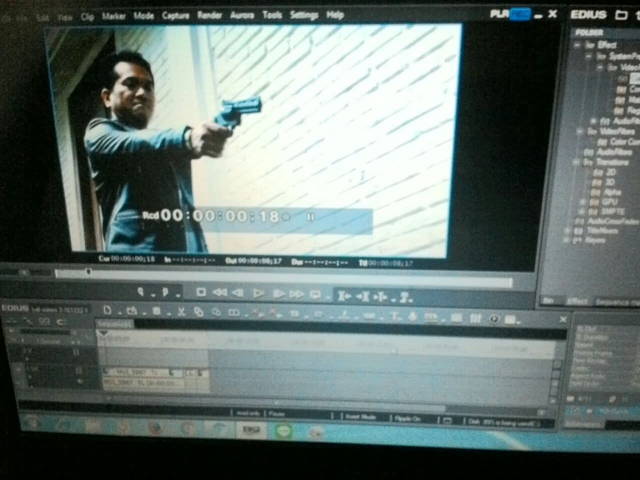
Task: Open the Capture menu
Action: [176, 16]
